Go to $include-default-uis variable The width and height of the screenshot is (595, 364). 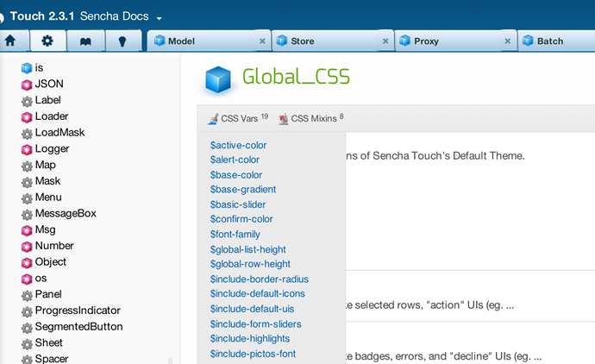(252, 309)
